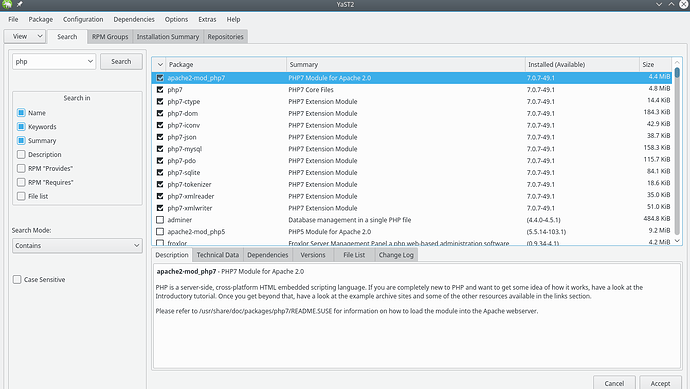Open the Dependencies menu
Screen dimensions: 690x389
coord(134,19)
